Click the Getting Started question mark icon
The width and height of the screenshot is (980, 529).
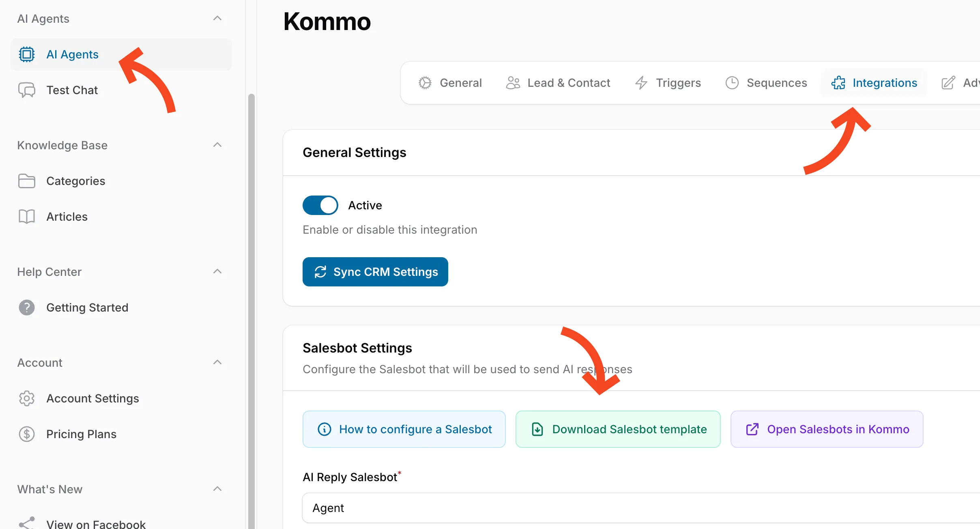27,308
